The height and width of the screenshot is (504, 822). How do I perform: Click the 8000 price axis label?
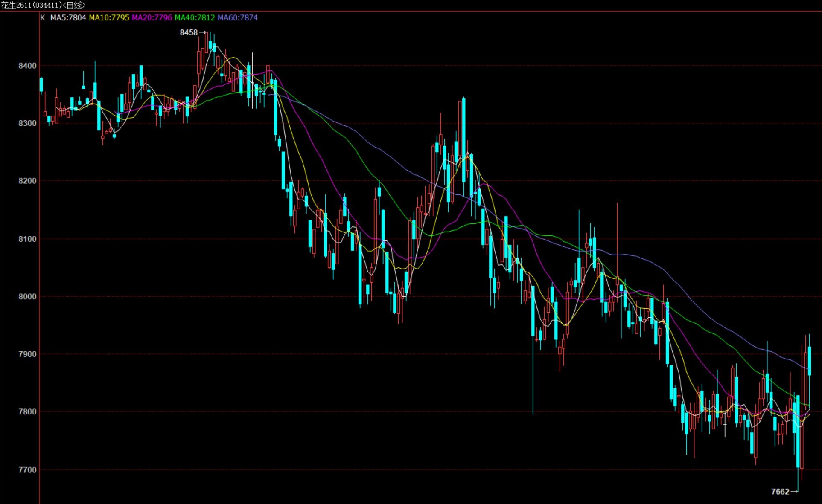tap(27, 297)
